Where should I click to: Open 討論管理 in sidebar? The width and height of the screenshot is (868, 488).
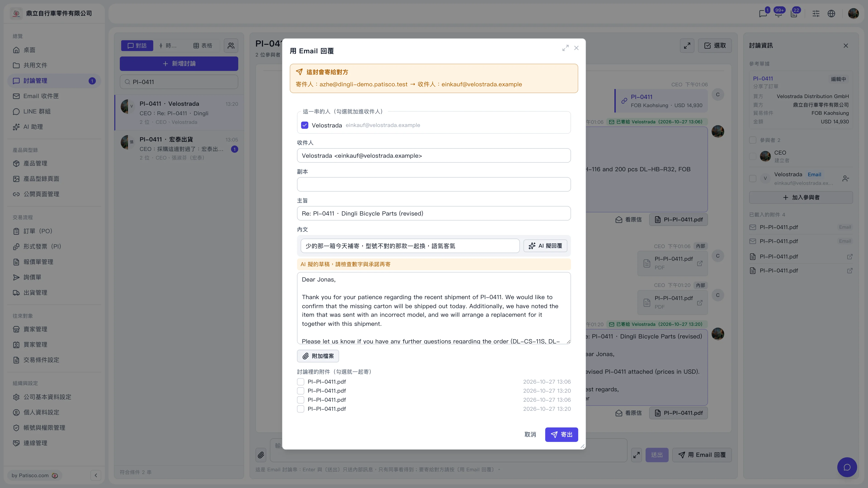[x=54, y=81]
